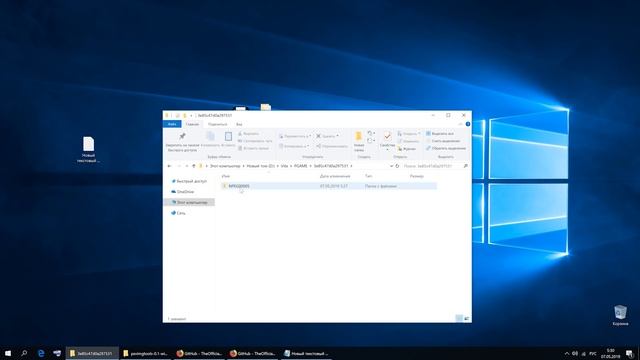The image size is (640, 360).
Task: Click Invert selection in the ribbon
Action: click(446, 148)
